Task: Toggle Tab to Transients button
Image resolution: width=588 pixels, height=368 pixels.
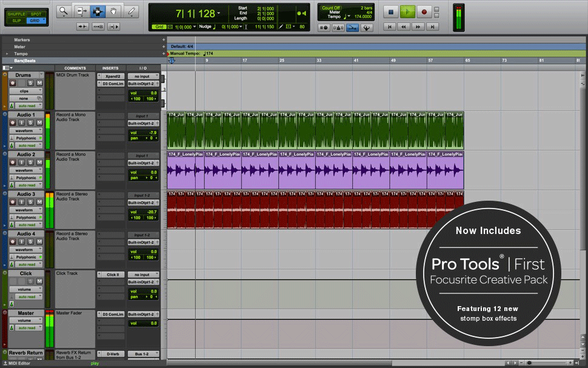Action: (x=82, y=27)
